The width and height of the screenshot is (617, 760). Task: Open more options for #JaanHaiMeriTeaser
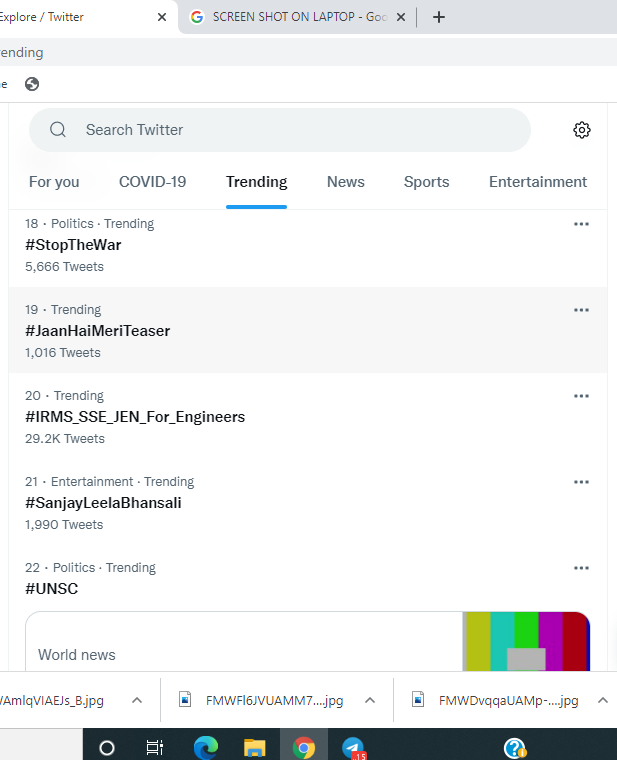[581, 310]
